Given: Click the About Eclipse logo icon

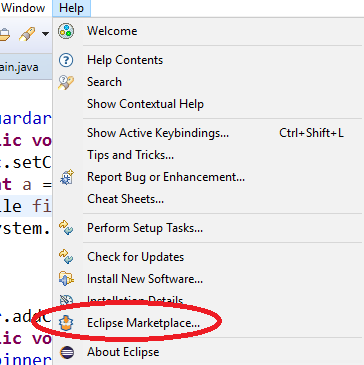Looking at the screenshot, I should (66, 352).
